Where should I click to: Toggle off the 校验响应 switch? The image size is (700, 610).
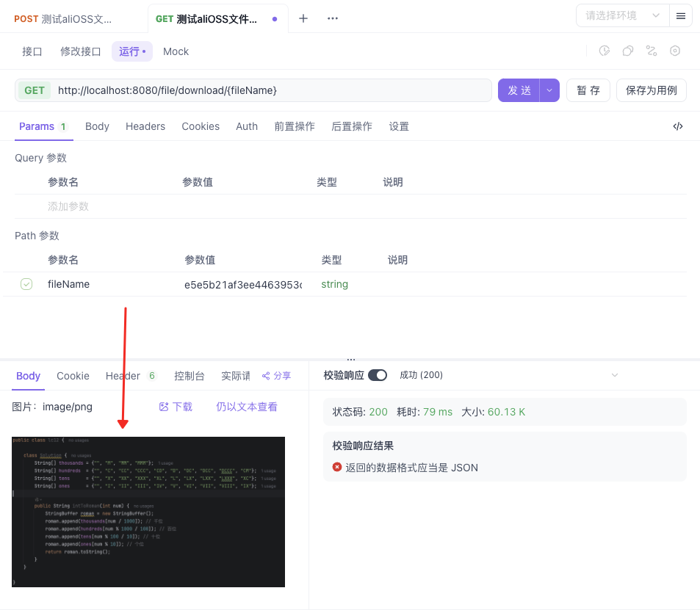tap(377, 374)
